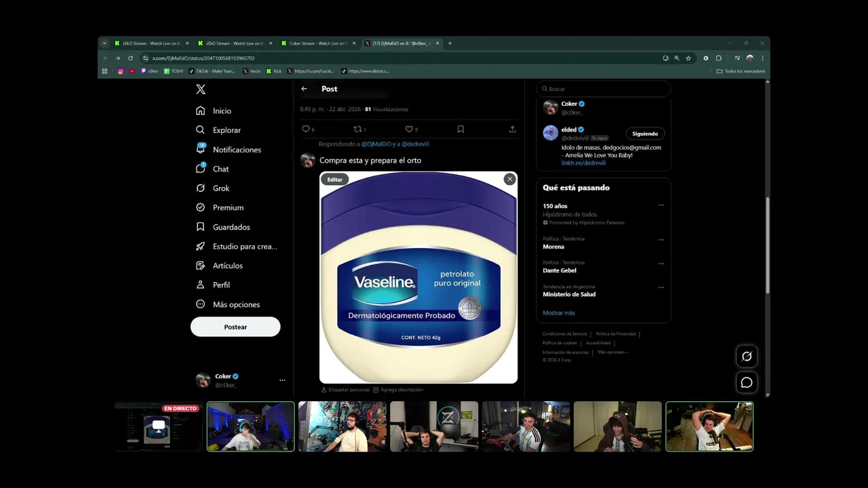The width and height of the screenshot is (868, 488).
Task: Open Inicio in the sidebar
Action: pos(214,110)
